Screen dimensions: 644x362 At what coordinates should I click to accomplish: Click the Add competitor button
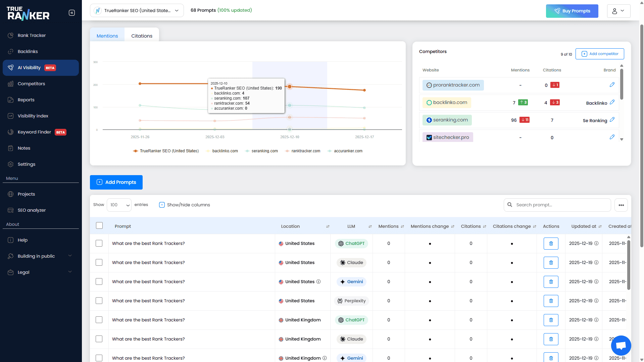[600, 54]
